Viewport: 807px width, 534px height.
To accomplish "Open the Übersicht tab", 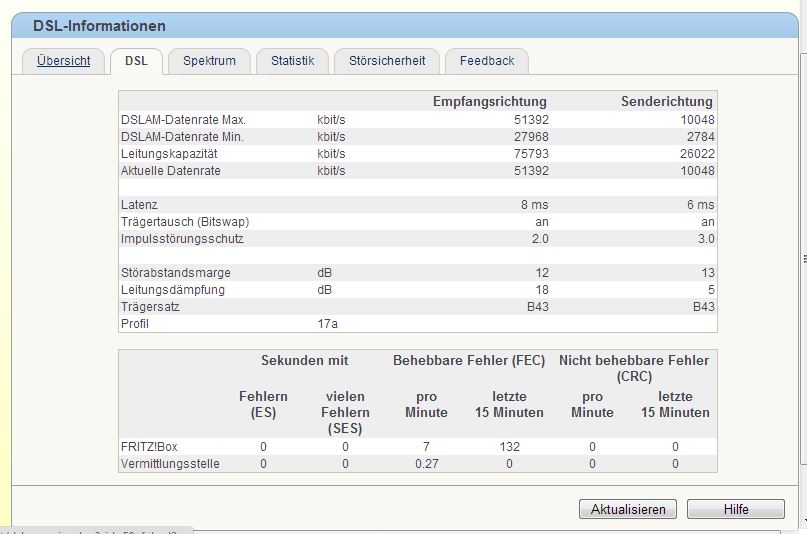I will click(63, 61).
